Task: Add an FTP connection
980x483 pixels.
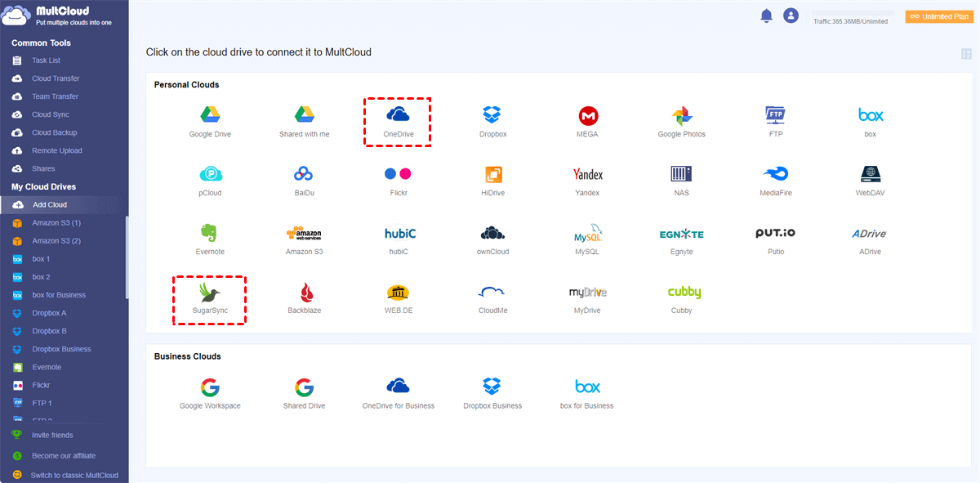Action: (x=776, y=121)
